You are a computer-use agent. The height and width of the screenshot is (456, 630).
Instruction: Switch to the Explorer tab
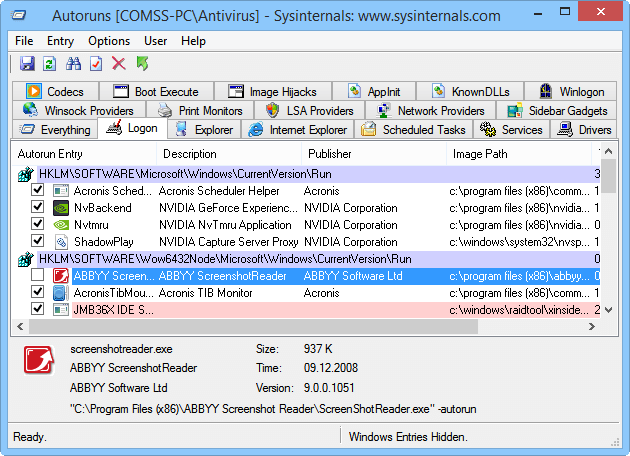point(204,130)
